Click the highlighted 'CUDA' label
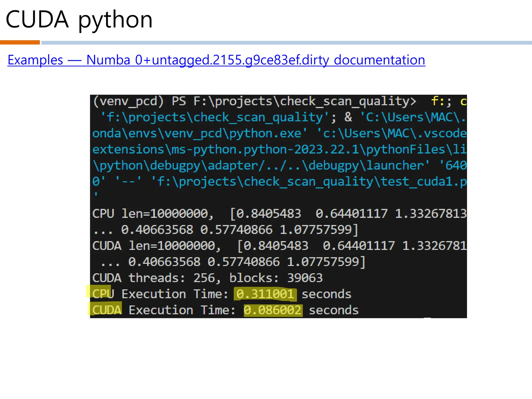 tap(107, 310)
